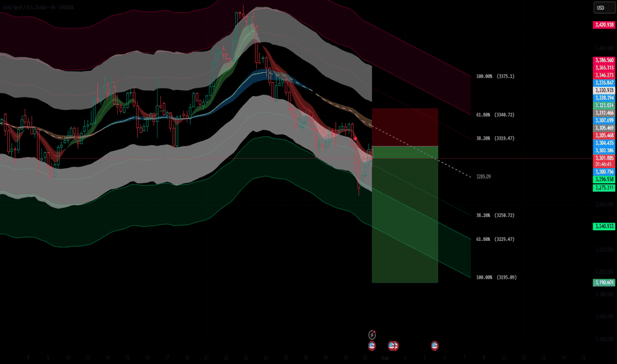Viewport: 617px width, 364px height.
Task: Click the gray 3,312.466 price label
Action: (x=604, y=113)
